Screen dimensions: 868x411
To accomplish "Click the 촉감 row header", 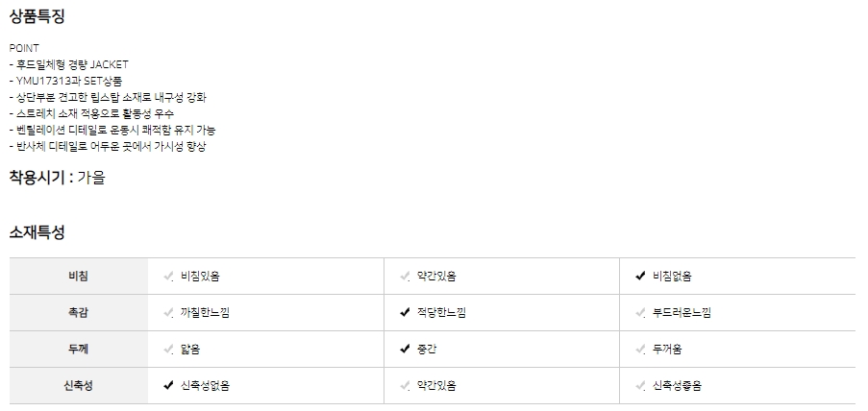I will coord(79,313).
